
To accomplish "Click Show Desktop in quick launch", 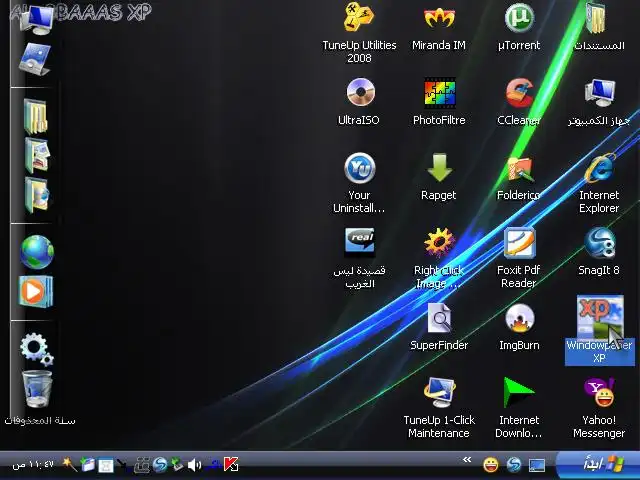I will pos(537,464).
